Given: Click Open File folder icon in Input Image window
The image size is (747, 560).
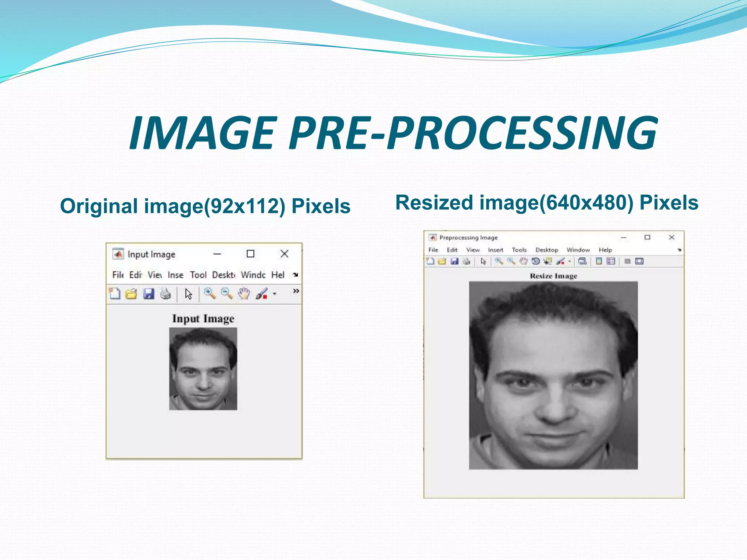Looking at the screenshot, I should coord(131,294).
